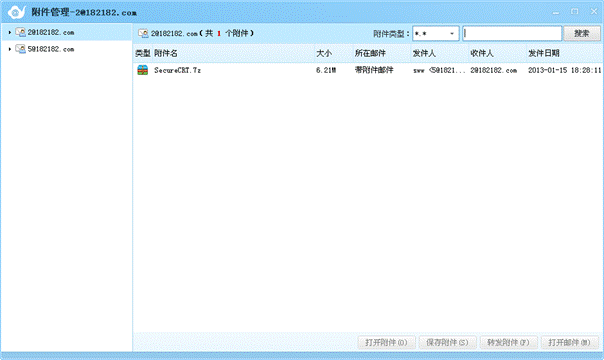This screenshot has height=360, width=604.
Task: Focus the attachment search text field
Action: click(512, 33)
